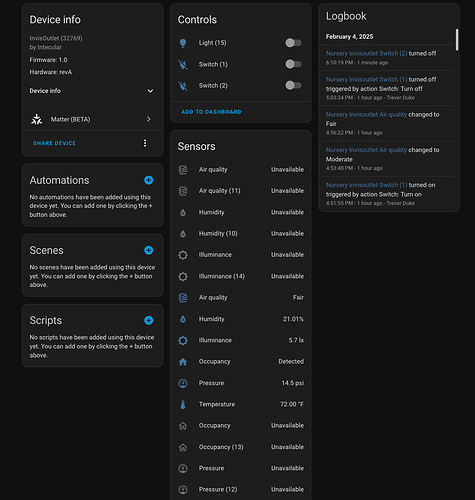475x500 pixels.
Task: Open Nursery Invisoutlet Switch (1) turned on link
Action: point(366,185)
